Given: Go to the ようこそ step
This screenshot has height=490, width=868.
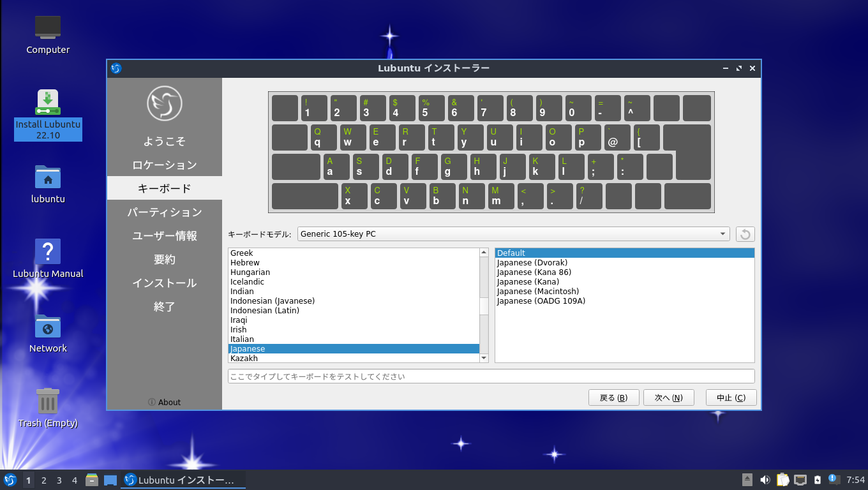Looking at the screenshot, I should (x=165, y=141).
